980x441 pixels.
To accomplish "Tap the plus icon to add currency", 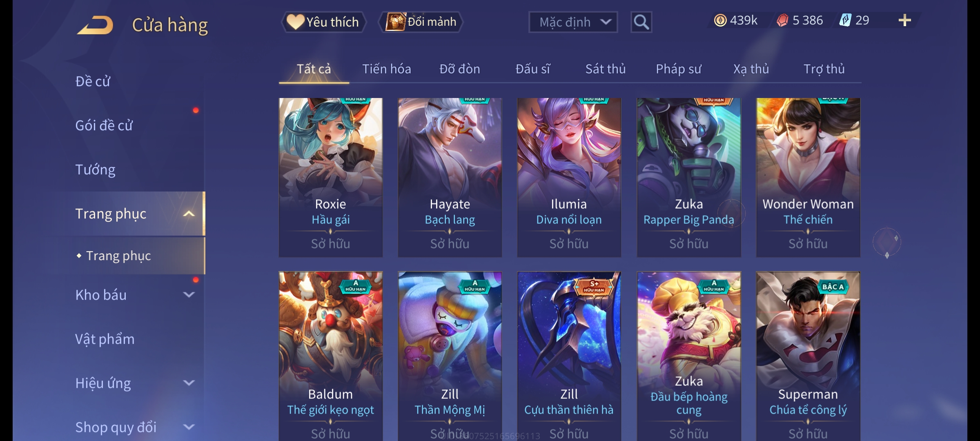I will click(x=905, y=20).
